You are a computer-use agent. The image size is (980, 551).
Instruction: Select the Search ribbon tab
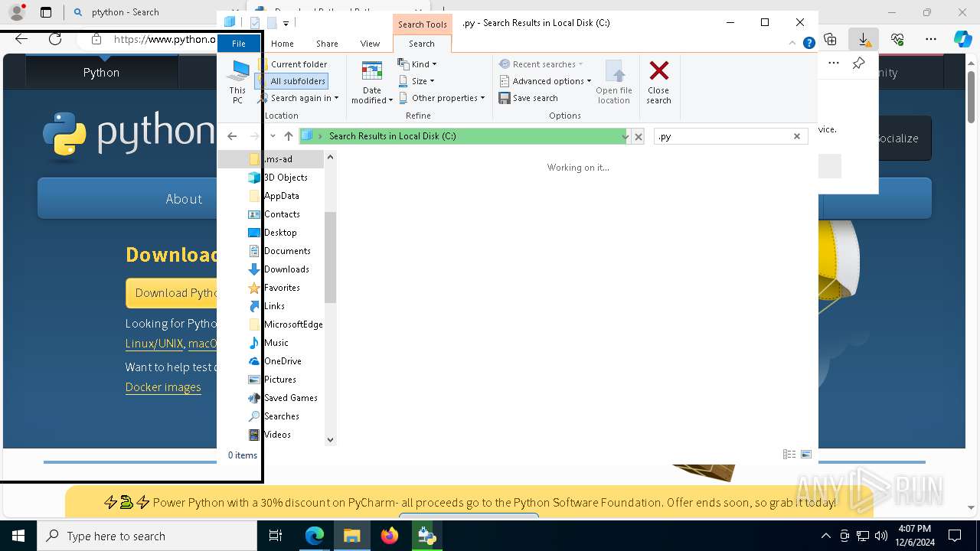422,44
